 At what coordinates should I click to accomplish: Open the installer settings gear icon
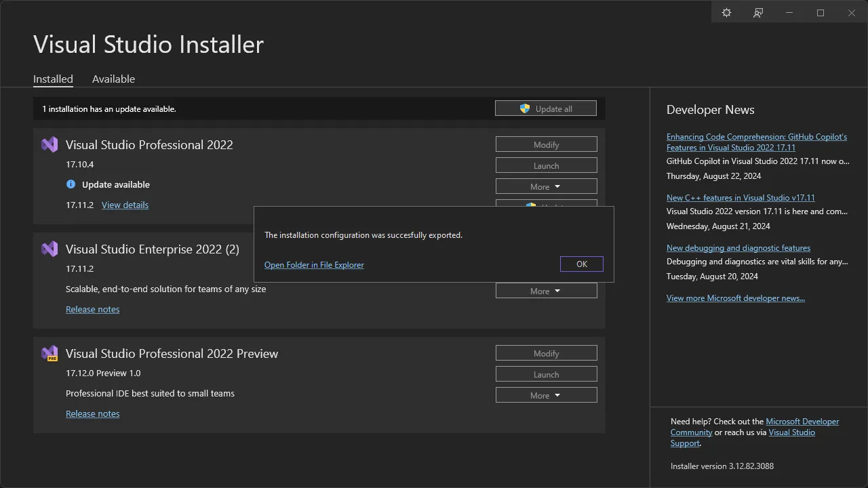click(726, 12)
